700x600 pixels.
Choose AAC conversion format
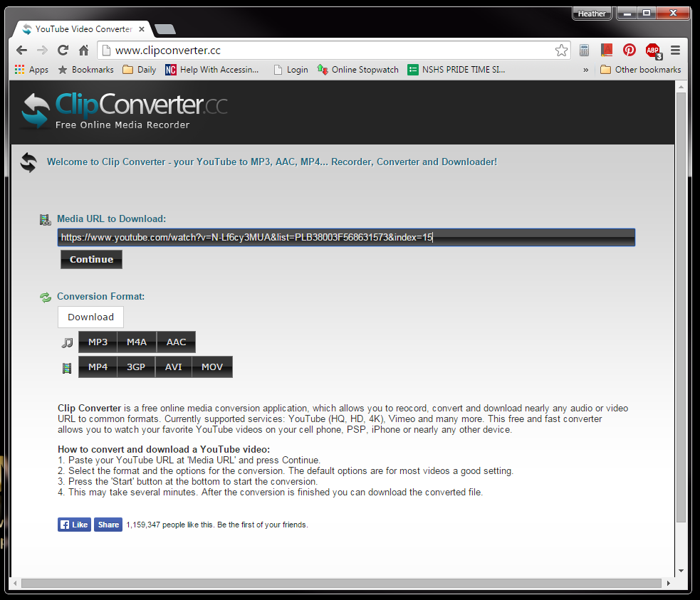tap(176, 342)
